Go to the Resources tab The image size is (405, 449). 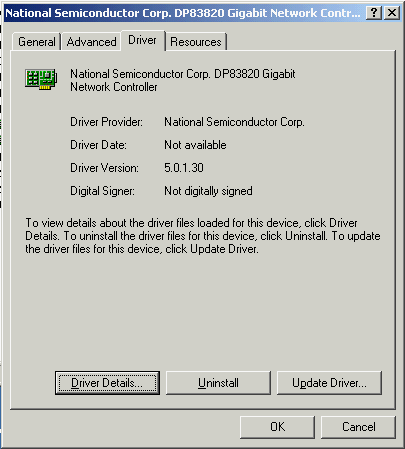click(196, 42)
